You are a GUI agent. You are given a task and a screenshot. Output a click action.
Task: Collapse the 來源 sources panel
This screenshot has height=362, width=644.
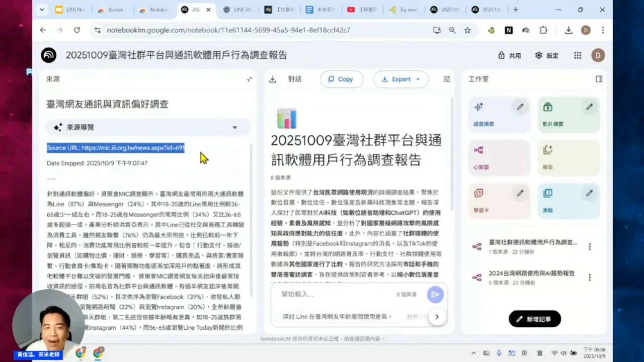tap(249, 79)
